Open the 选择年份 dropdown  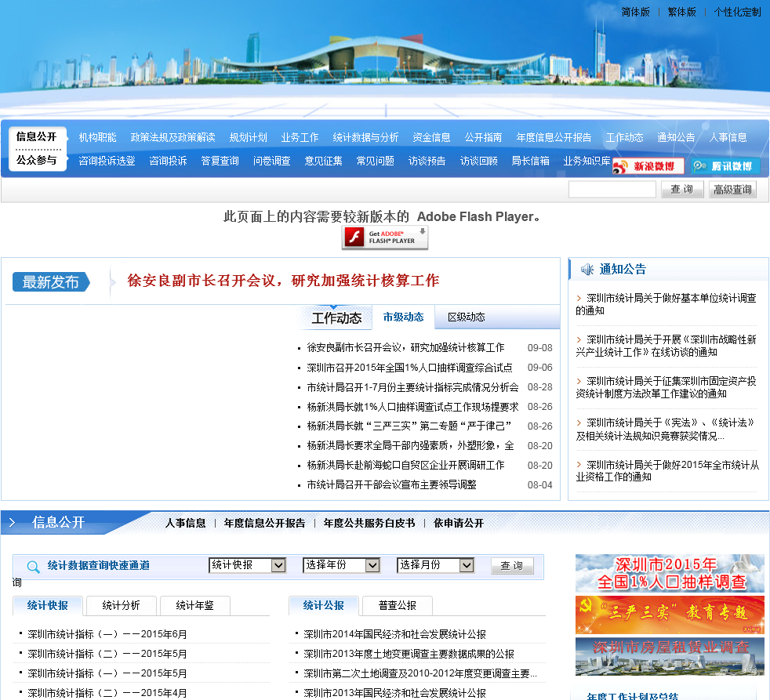click(x=341, y=565)
